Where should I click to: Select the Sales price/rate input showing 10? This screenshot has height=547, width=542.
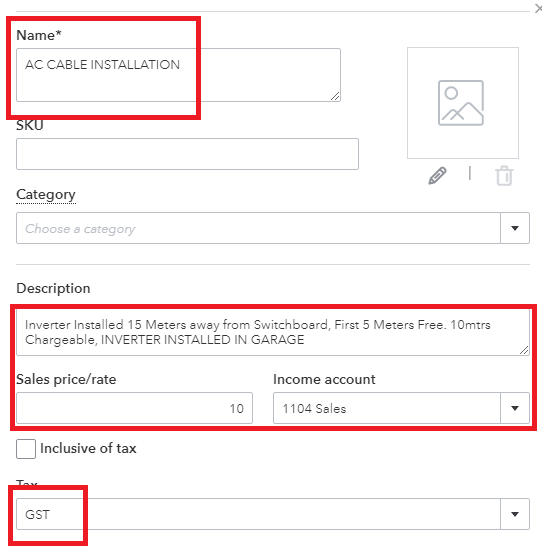point(134,408)
